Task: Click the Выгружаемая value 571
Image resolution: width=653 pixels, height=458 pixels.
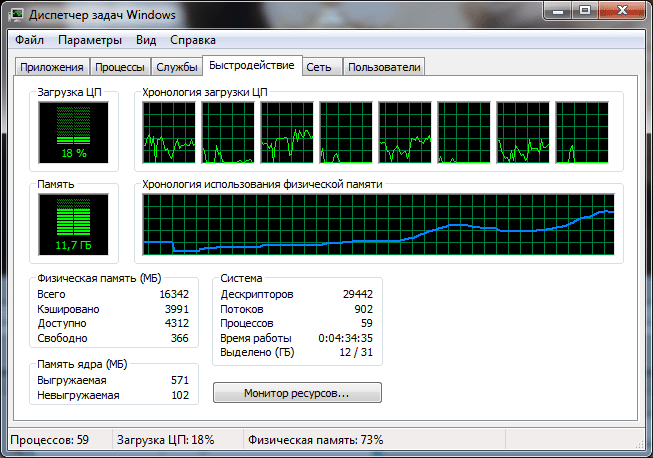Action: 180,380
